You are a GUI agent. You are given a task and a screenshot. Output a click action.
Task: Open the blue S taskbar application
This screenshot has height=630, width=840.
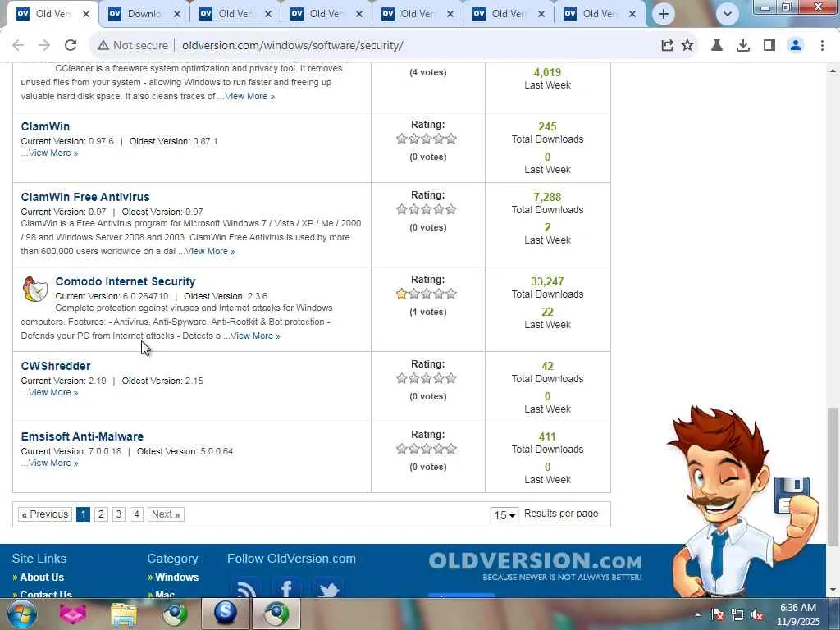pos(226,614)
